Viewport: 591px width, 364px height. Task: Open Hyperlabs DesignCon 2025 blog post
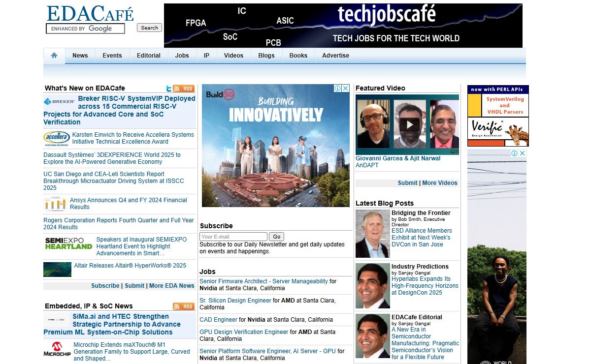click(x=425, y=286)
